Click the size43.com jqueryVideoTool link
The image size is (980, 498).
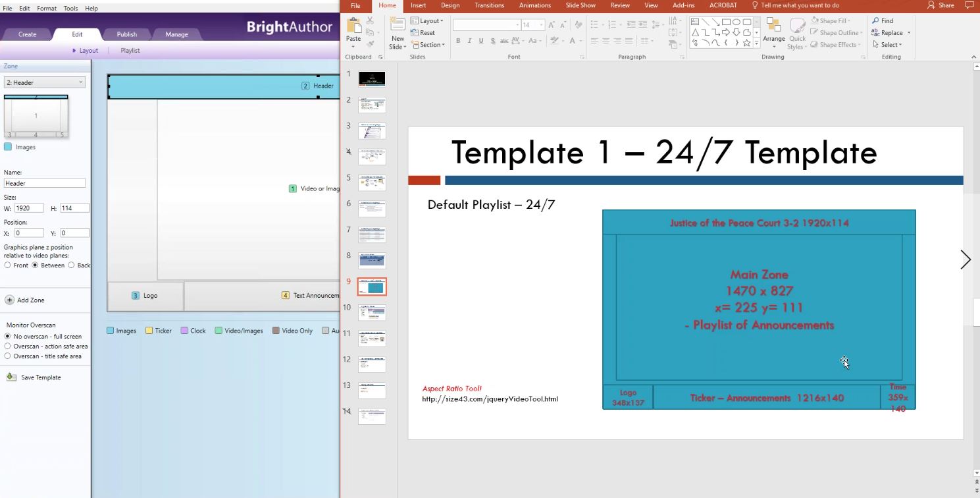490,399
